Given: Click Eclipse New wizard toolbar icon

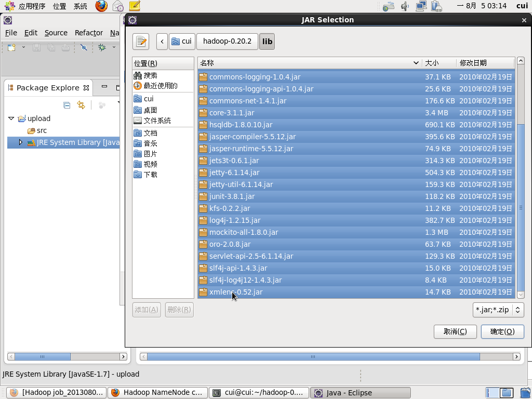Looking at the screenshot, I should point(12,47).
